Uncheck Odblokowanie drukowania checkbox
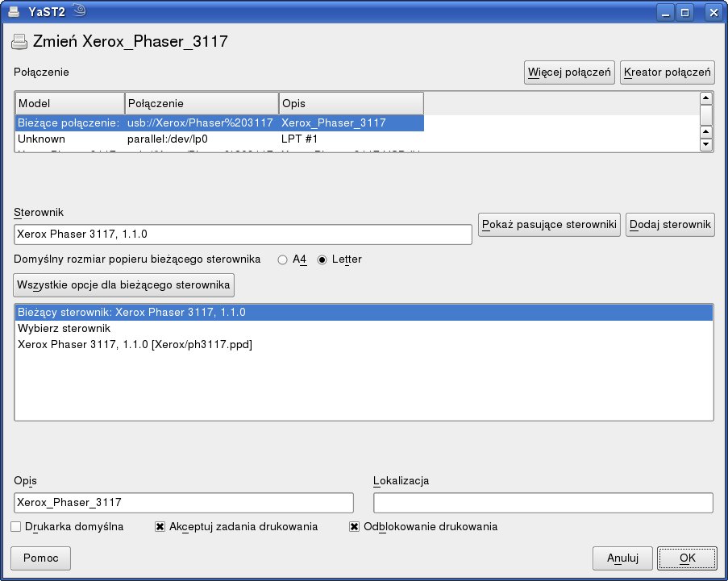The image size is (728, 581). [354, 527]
